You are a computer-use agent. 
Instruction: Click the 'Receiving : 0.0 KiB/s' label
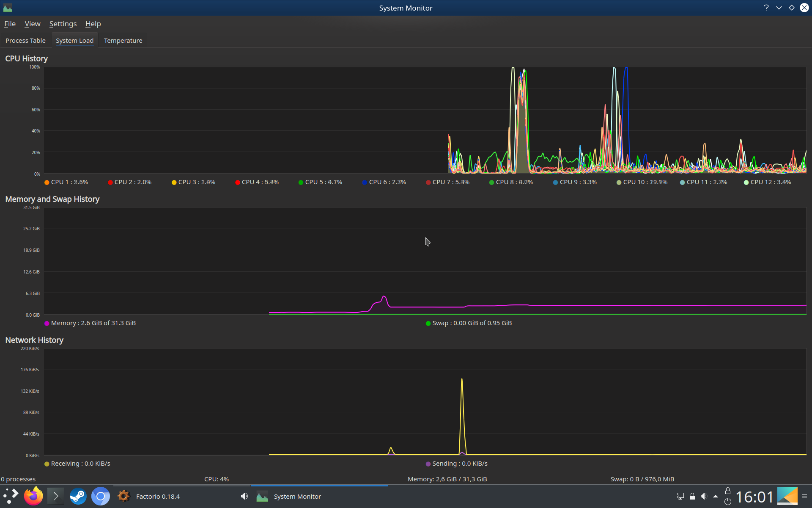[x=80, y=464]
